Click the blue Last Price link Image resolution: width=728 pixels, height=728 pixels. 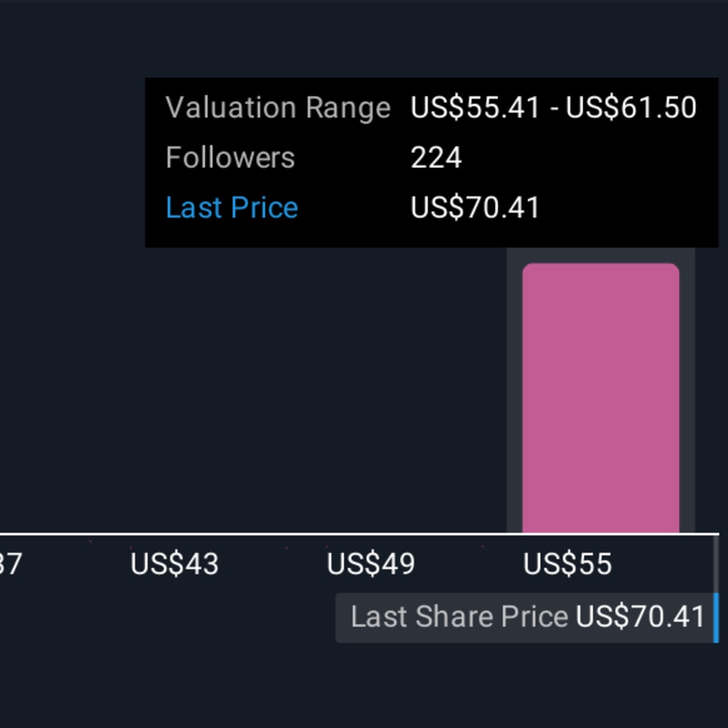(231, 208)
